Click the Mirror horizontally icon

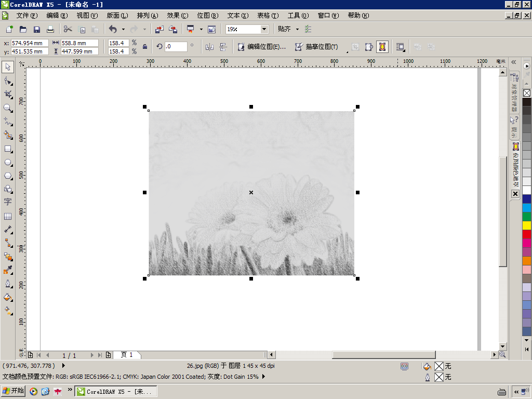[x=210, y=47]
